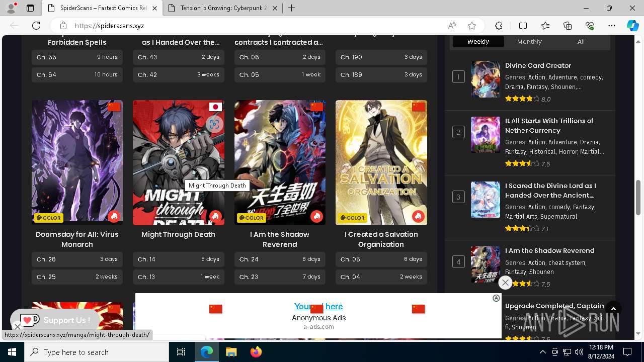Open Ch. 26 of Doomsday for All

pos(77,259)
